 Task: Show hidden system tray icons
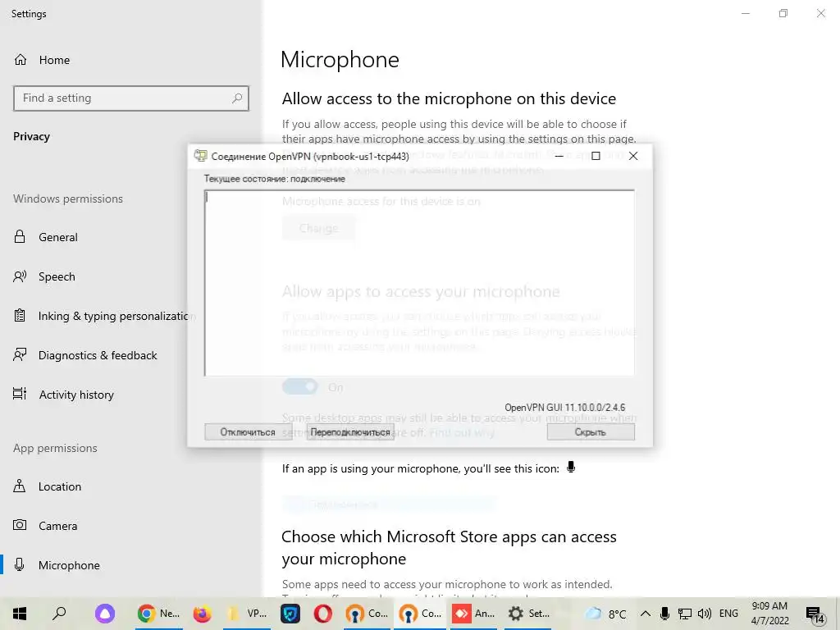click(646, 614)
